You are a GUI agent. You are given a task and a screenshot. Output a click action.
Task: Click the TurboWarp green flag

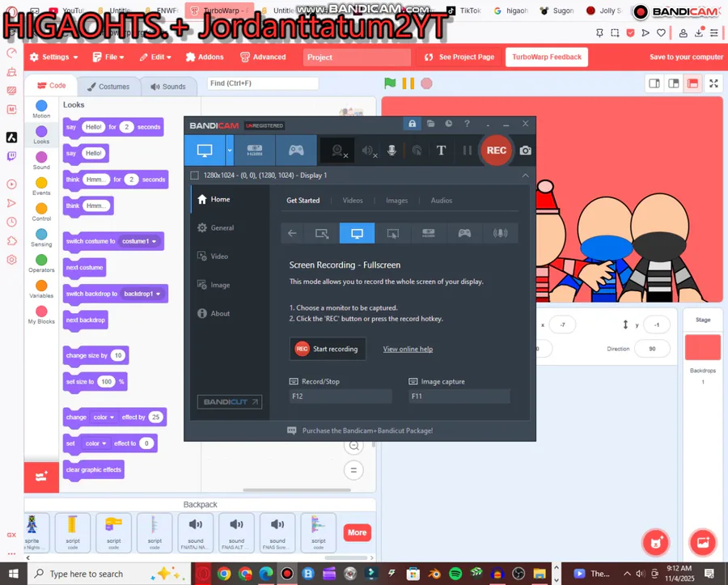pyautogui.click(x=390, y=83)
